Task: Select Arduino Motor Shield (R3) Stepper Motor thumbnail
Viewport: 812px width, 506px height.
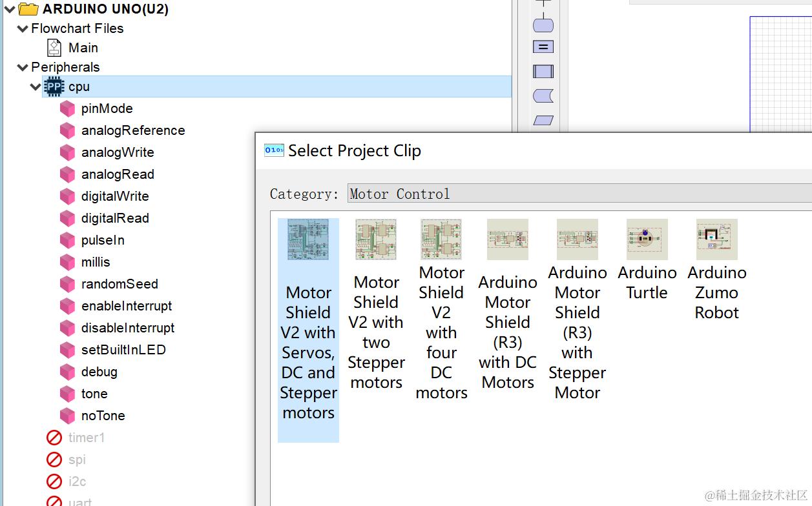Action: (x=578, y=239)
